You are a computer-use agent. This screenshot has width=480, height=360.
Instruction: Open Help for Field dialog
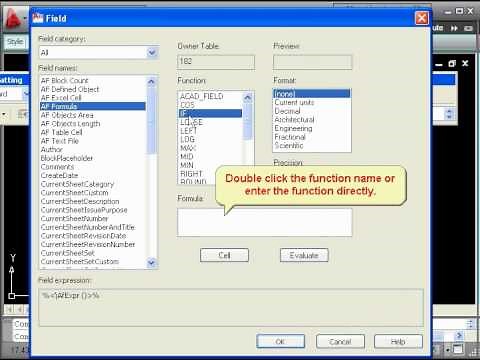[x=398, y=341]
